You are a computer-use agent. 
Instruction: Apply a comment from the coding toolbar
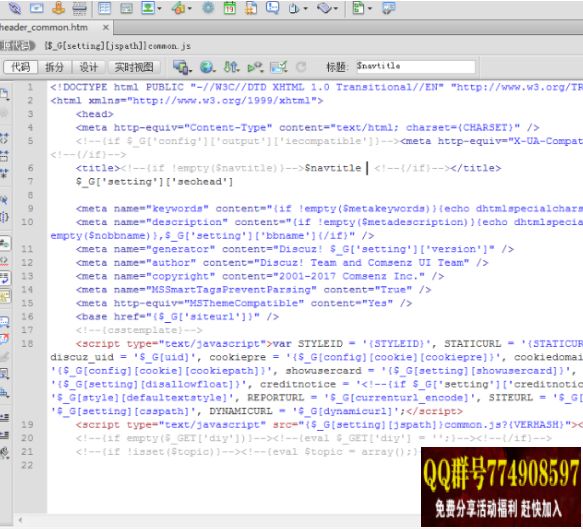click(x=5, y=321)
